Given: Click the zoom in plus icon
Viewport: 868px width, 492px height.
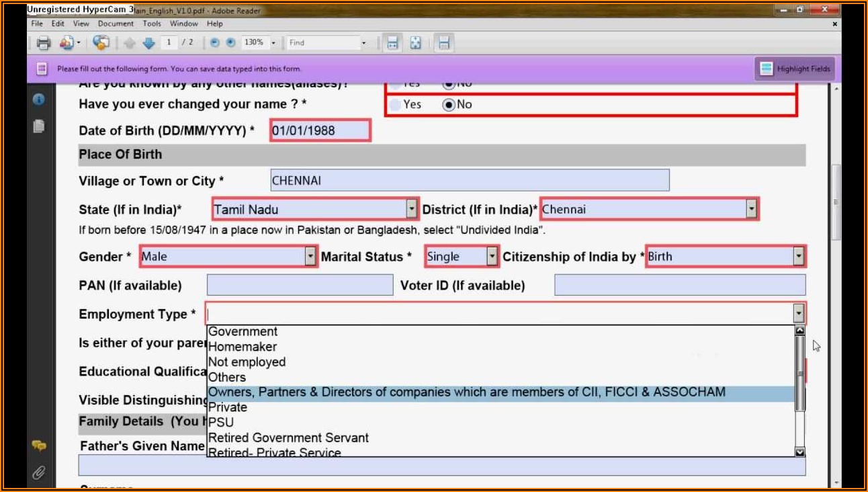Looking at the screenshot, I should pos(230,42).
